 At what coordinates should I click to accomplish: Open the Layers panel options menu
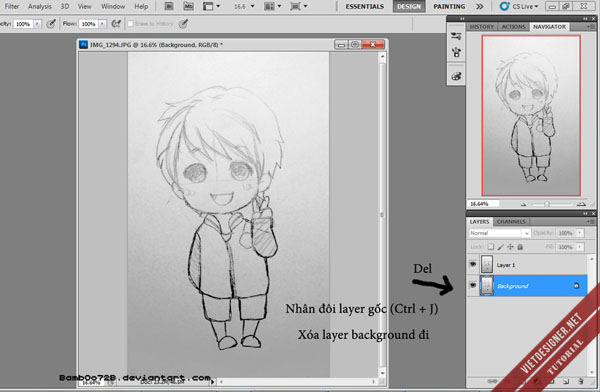[x=591, y=221]
